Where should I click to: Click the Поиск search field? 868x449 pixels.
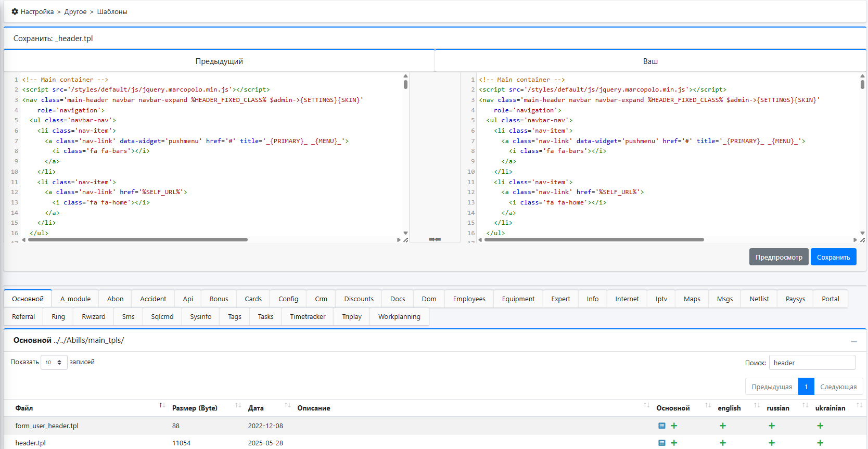point(812,363)
